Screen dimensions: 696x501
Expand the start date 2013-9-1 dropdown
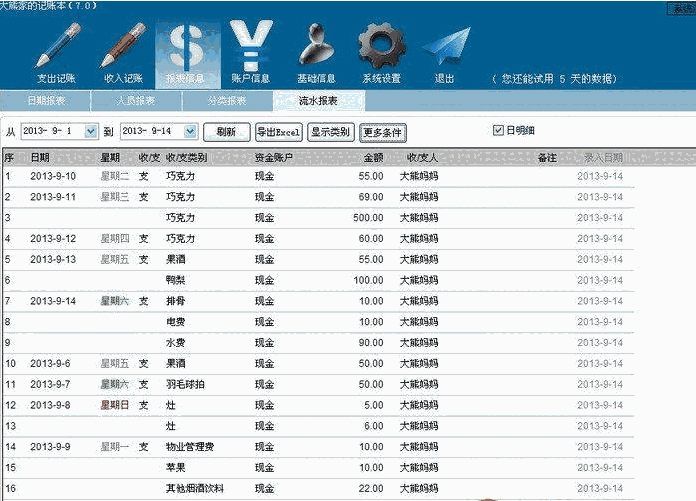click(x=91, y=131)
